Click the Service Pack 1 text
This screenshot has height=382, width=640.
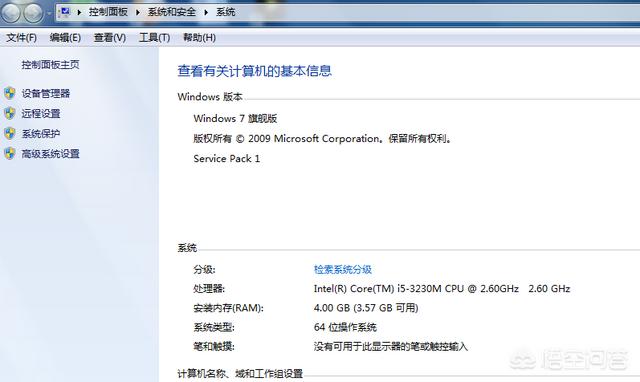click(x=227, y=159)
